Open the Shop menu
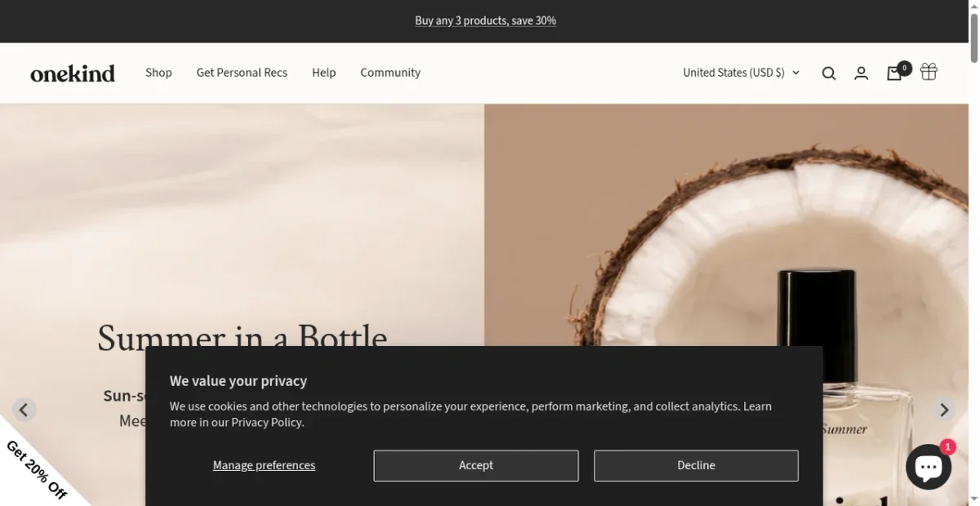Screen dimensions: 980x506 point(158,73)
